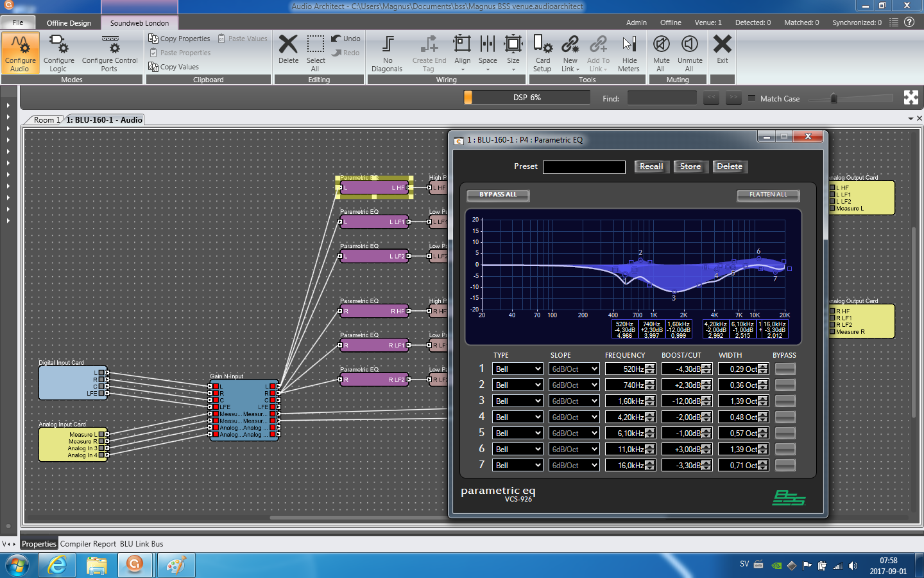924x578 pixels.
Task: Click the fit-to-window expand icon
Action: (911, 97)
